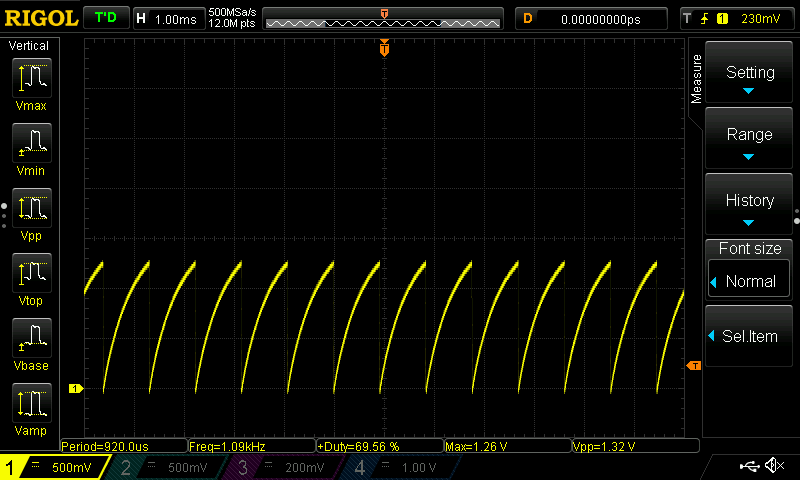Viewport: 800px width, 480px height.
Task: Open the Setting menu
Action: click(749, 72)
